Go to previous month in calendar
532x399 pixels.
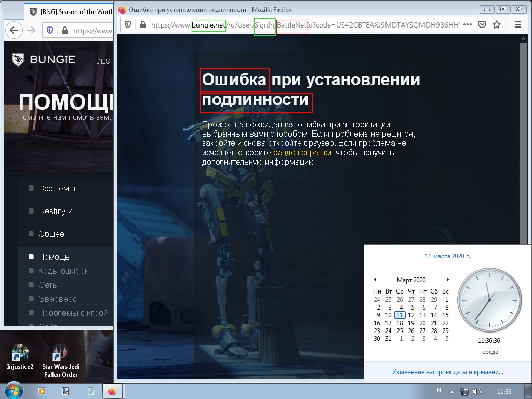(375, 279)
